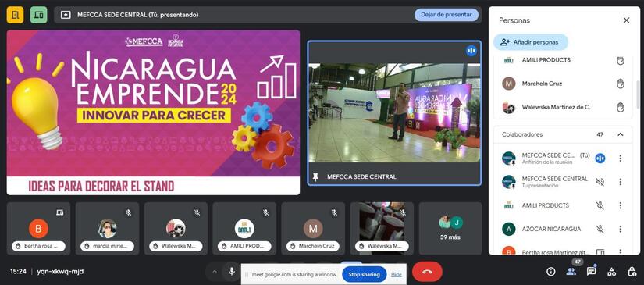The width and height of the screenshot is (644, 285).
Task: Click the Dejar de presentar button
Action: click(x=447, y=15)
